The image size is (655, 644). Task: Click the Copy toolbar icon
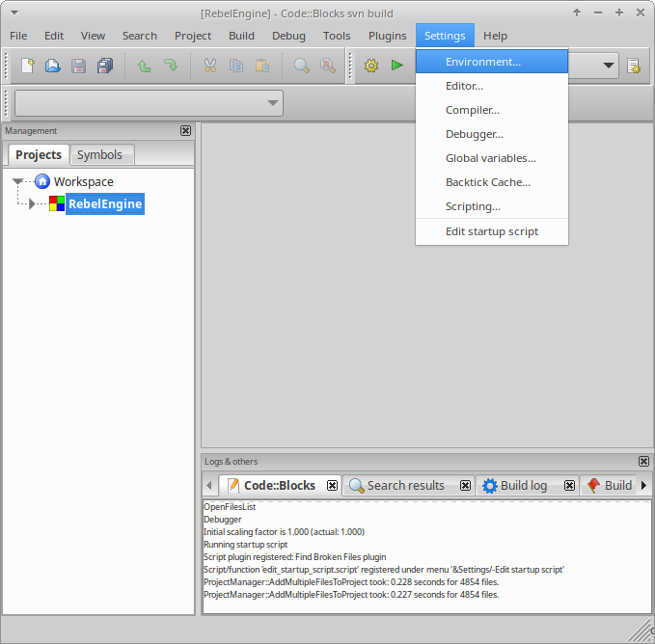tap(236, 66)
